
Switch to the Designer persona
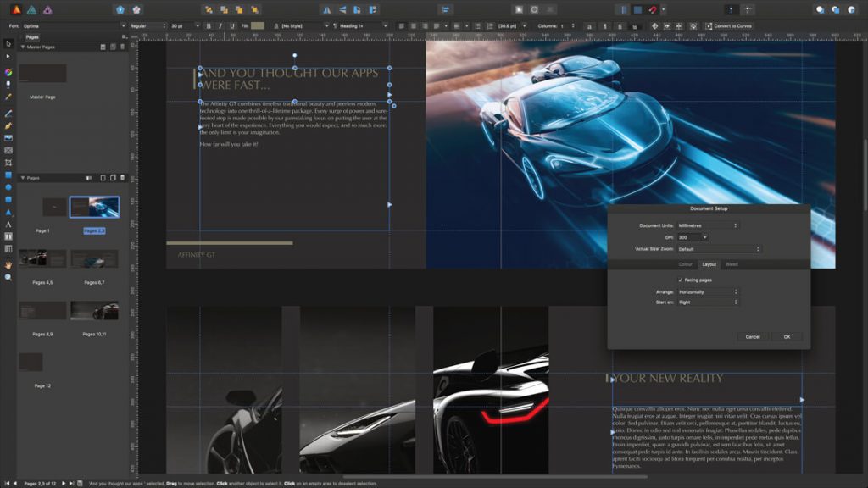tap(31, 9)
